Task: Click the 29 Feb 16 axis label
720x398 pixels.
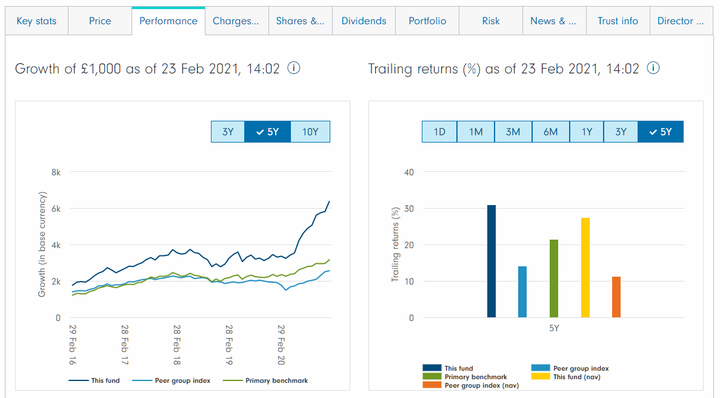Action: (73, 345)
